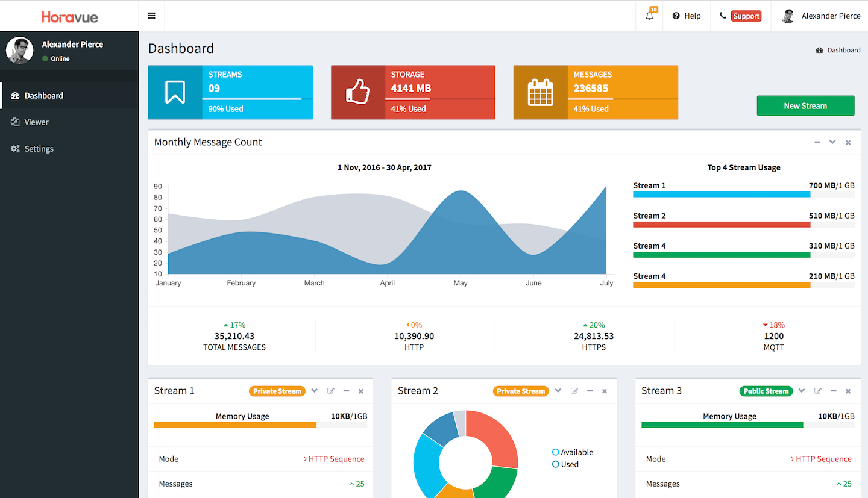Open the Stream 2 dropdown chevron
Screen dimensions: 868x498
coord(558,390)
